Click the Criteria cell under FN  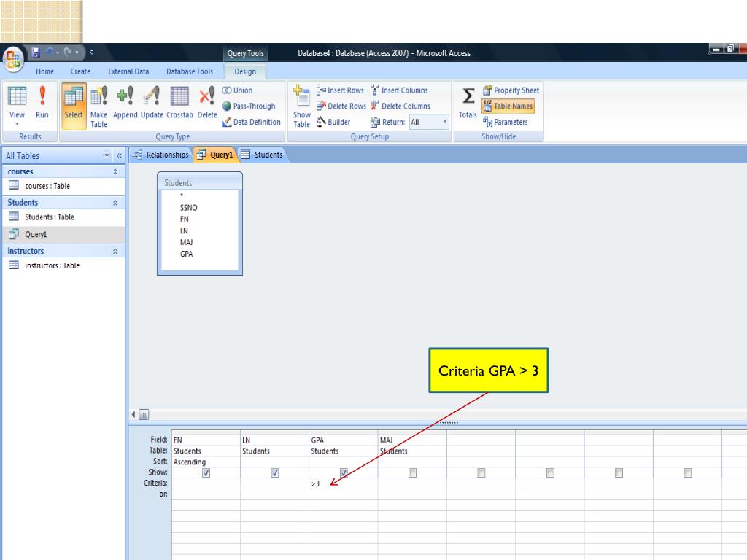(x=206, y=483)
